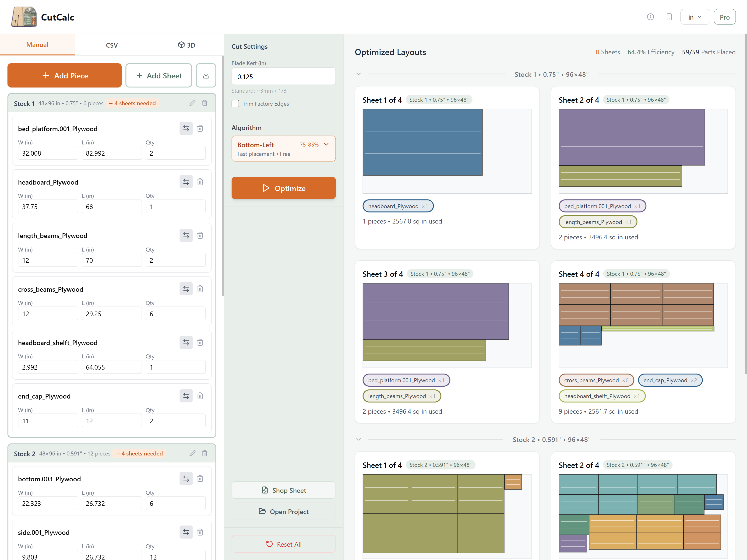The width and height of the screenshot is (747, 560).
Task: Collapse the Stock 1 layouts section
Action: pos(358,74)
